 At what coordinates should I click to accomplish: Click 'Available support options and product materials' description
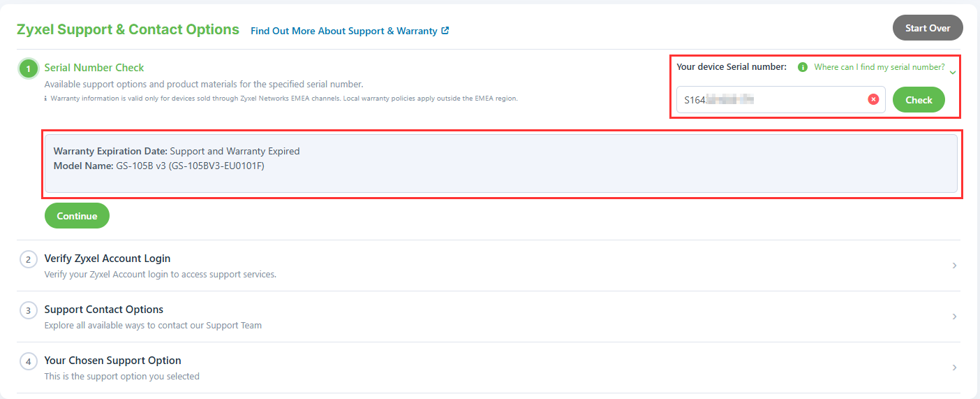pyautogui.click(x=204, y=85)
